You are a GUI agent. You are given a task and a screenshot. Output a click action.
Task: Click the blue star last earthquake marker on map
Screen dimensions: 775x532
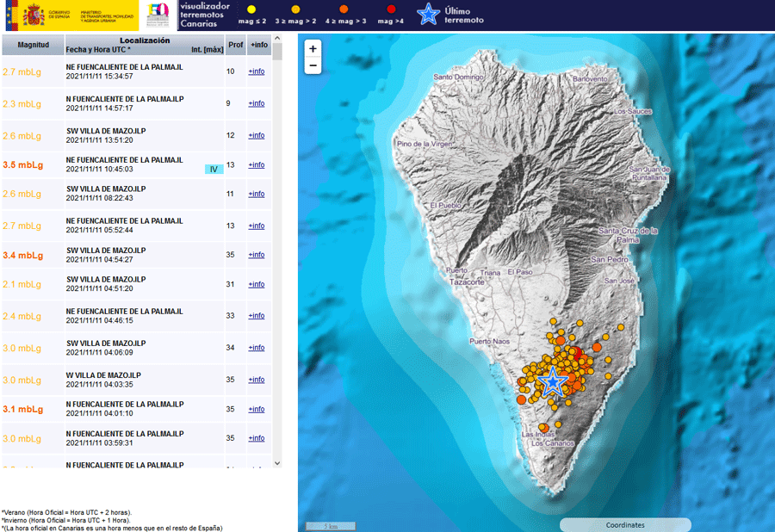[x=553, y=381]
